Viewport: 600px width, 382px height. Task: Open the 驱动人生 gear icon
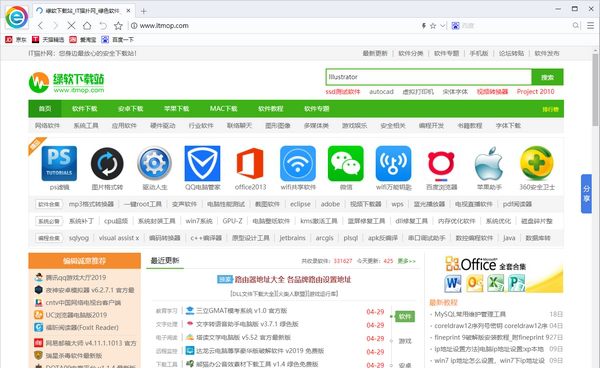point(155,163)
